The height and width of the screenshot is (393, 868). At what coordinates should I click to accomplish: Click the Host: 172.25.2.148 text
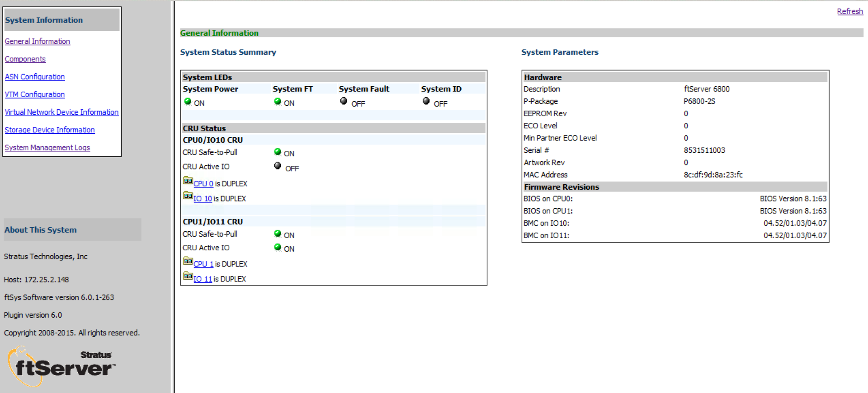pos(36,280)
